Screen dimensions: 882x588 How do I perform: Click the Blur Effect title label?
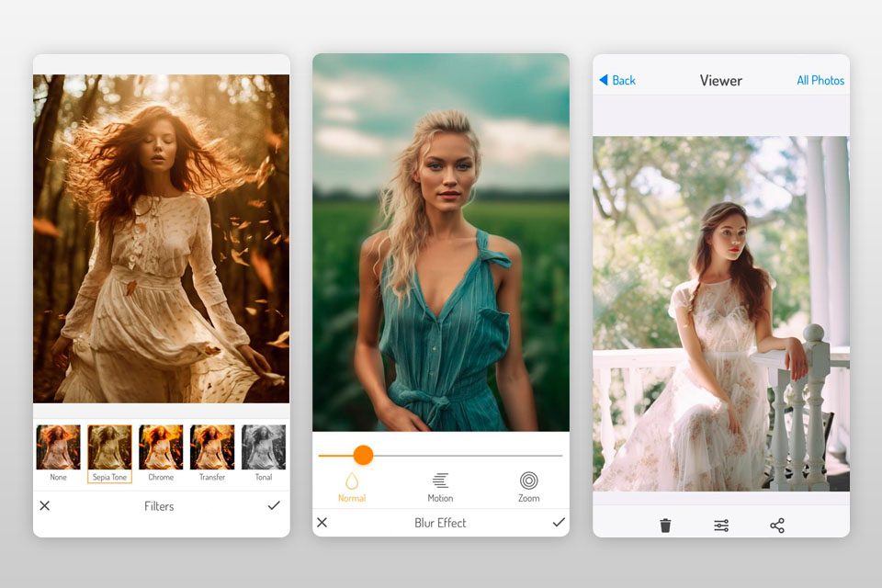(x=440, y=524)
